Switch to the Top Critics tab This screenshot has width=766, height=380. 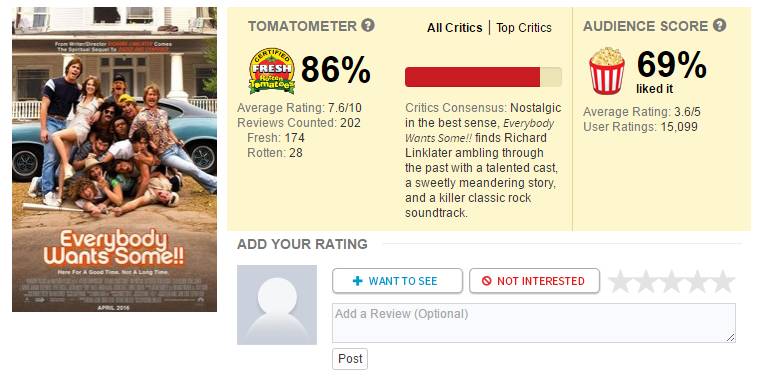524,28
